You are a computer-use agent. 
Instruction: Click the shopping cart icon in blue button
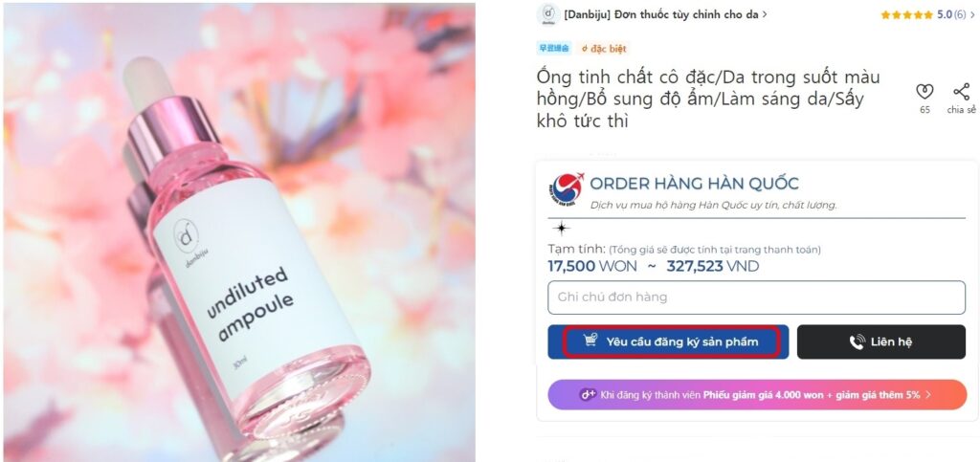[590, 341]
